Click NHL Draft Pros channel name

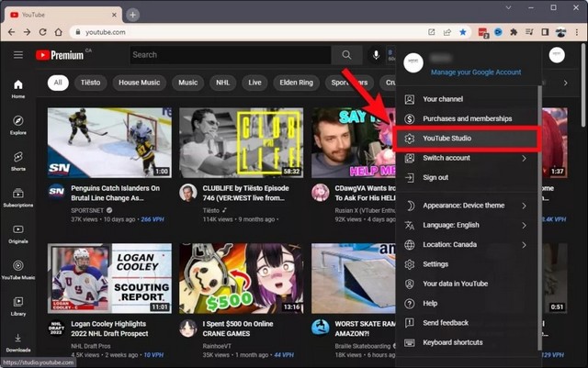point(91,346)
